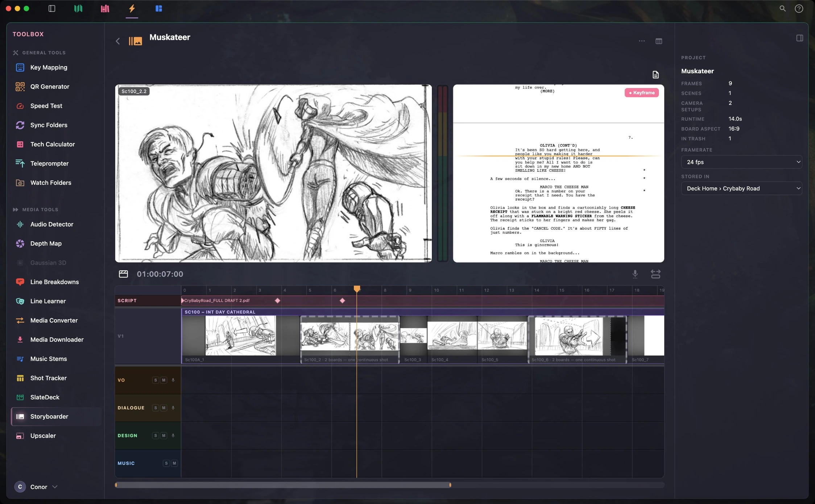This screenshot has height=504, width=815.
Task: Go back with the left chevron
Action: 118,41
